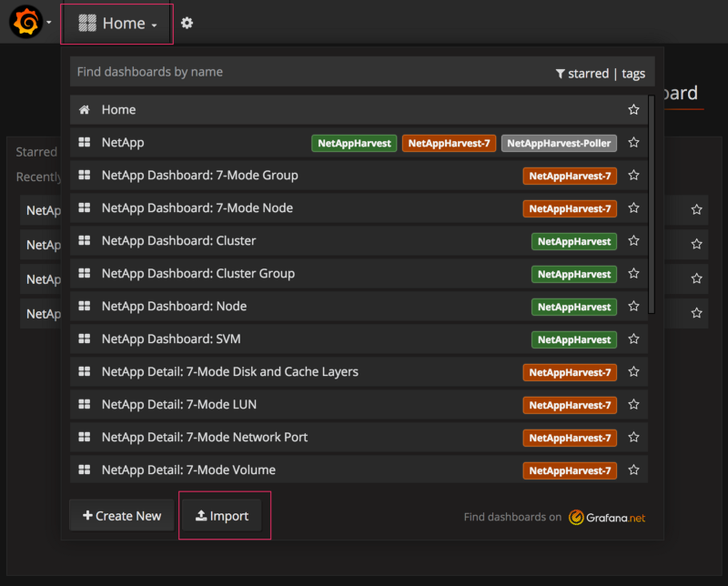Image resolution: width=728 pixels, height=586 pixels.
Task: Click the grid icon beside NetApp dashboard
Action: [85, 143]
